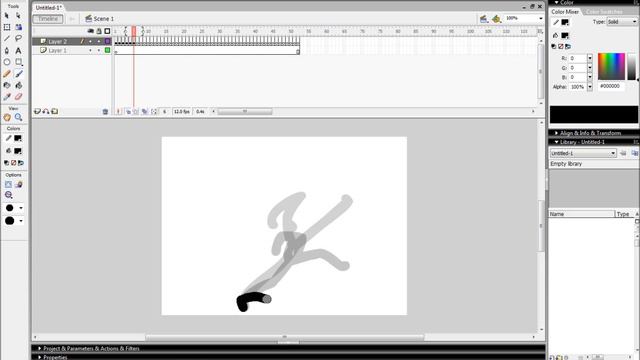Select the Line tool
Screen dimensions: 640x360
click(7, 38)
